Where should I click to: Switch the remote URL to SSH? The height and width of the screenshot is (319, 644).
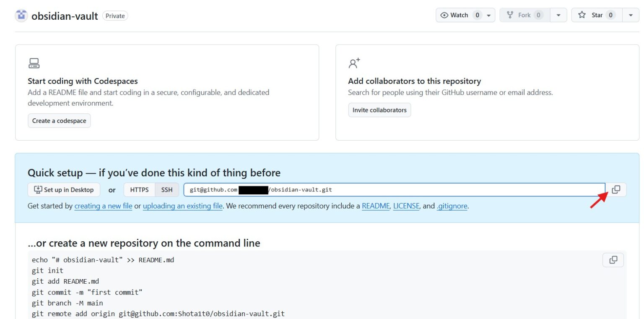tap(166, 189)
